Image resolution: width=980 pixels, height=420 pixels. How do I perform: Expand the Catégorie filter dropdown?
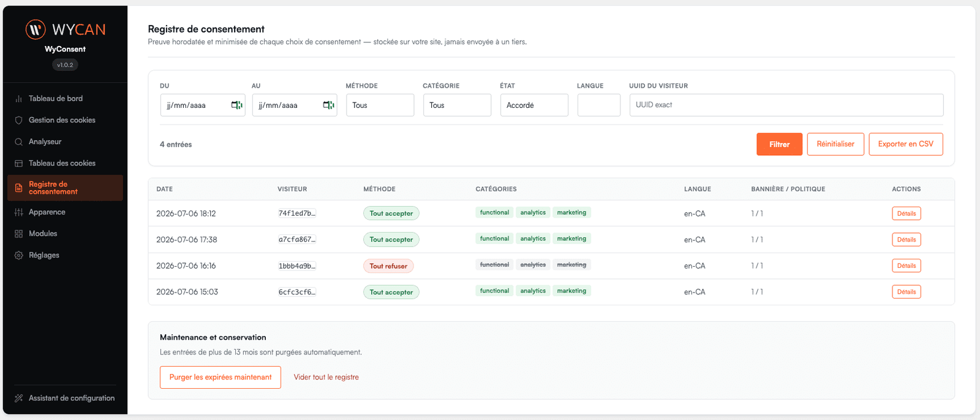(x=457, y=105)
